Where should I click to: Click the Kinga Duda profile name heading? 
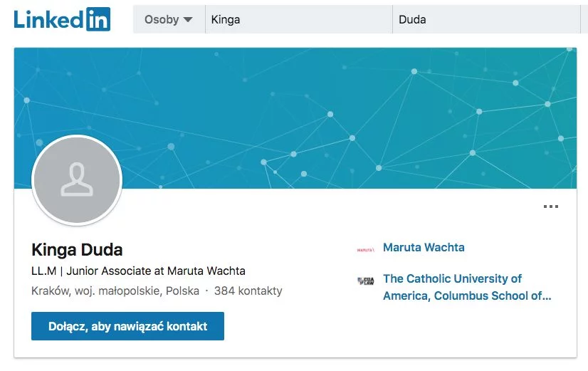click(77, 250)
